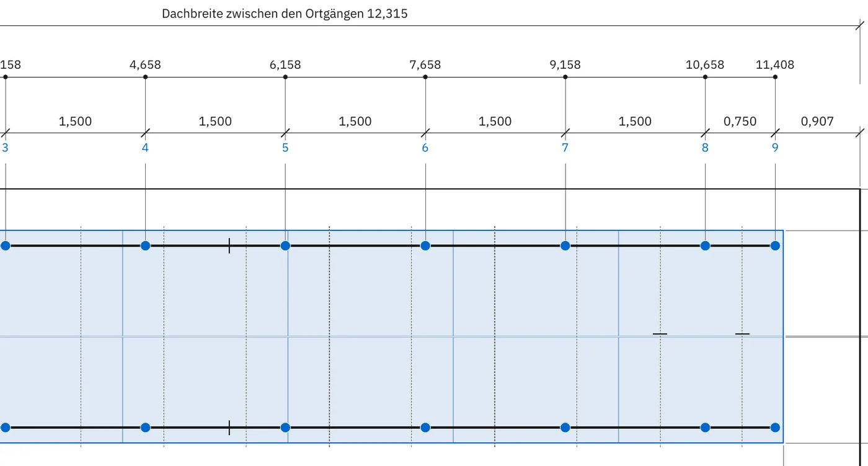The height and width of the screenshot is (466, 868).
Task: Click the upper rail node at axis 5
Action: click(285, 246)
